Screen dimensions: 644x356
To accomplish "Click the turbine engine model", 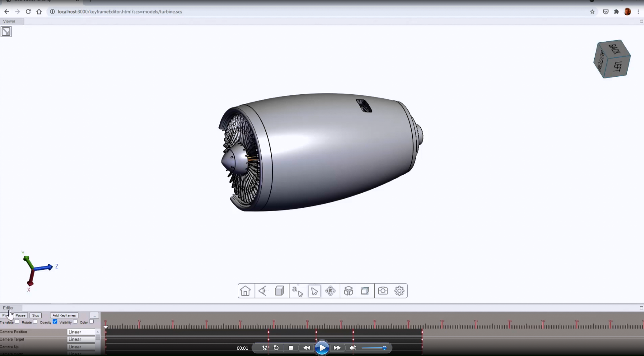I will coord(321,152).
